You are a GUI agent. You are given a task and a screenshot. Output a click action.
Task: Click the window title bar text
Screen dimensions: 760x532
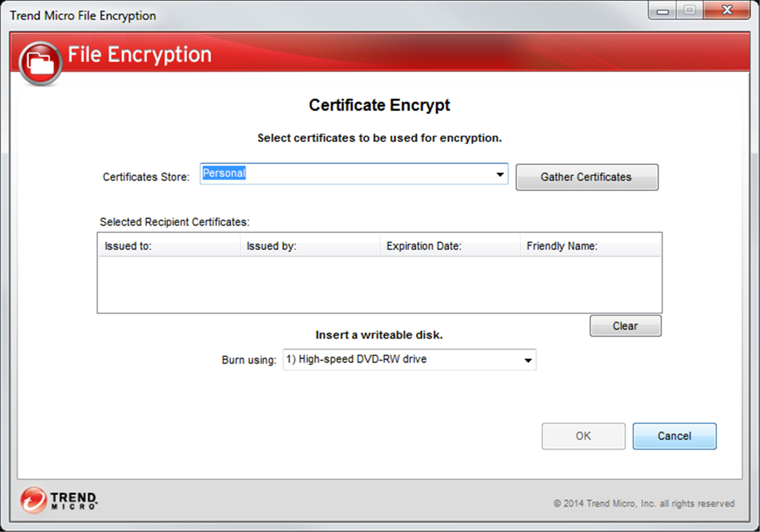[83, 16]
